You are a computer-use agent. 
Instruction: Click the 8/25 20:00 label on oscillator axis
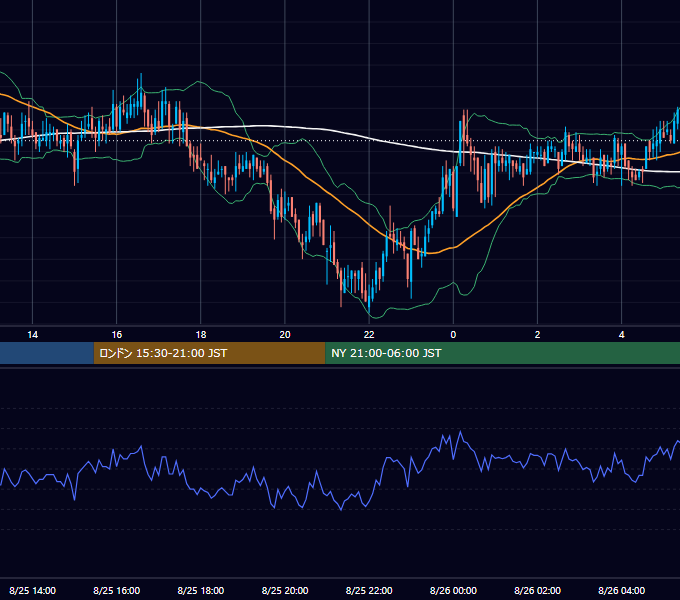[285, 590]
